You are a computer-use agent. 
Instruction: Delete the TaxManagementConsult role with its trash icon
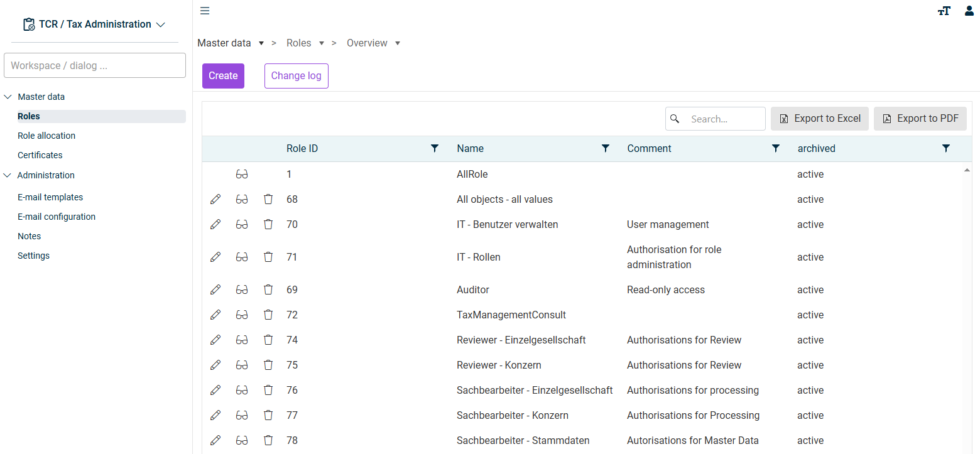268,315
